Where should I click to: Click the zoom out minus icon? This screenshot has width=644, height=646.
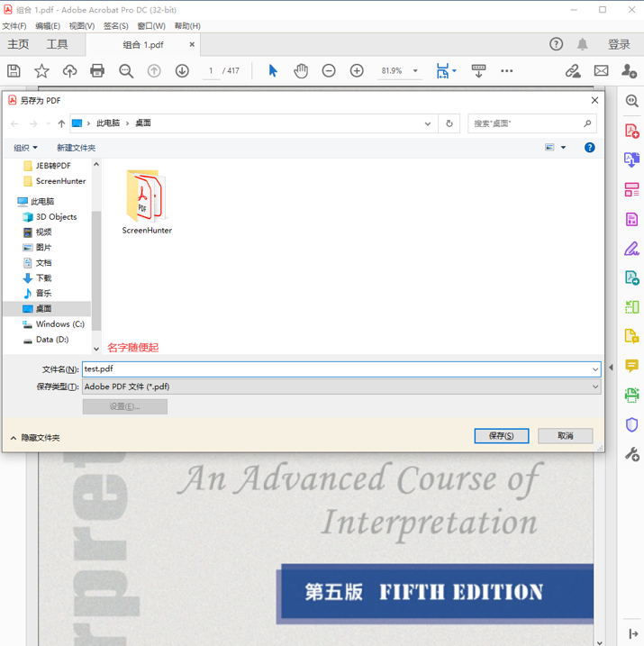tap(329, 71)
